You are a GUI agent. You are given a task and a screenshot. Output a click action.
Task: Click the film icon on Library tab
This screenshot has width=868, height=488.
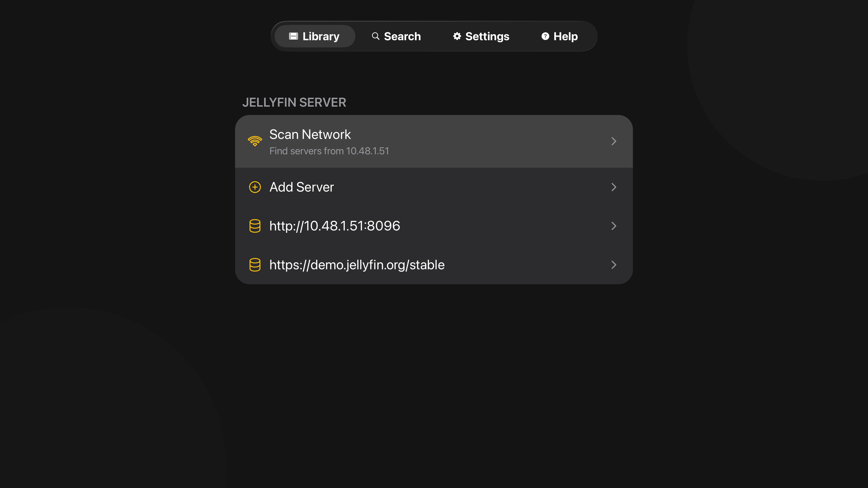pyautogui.click(x=293, y=36)
